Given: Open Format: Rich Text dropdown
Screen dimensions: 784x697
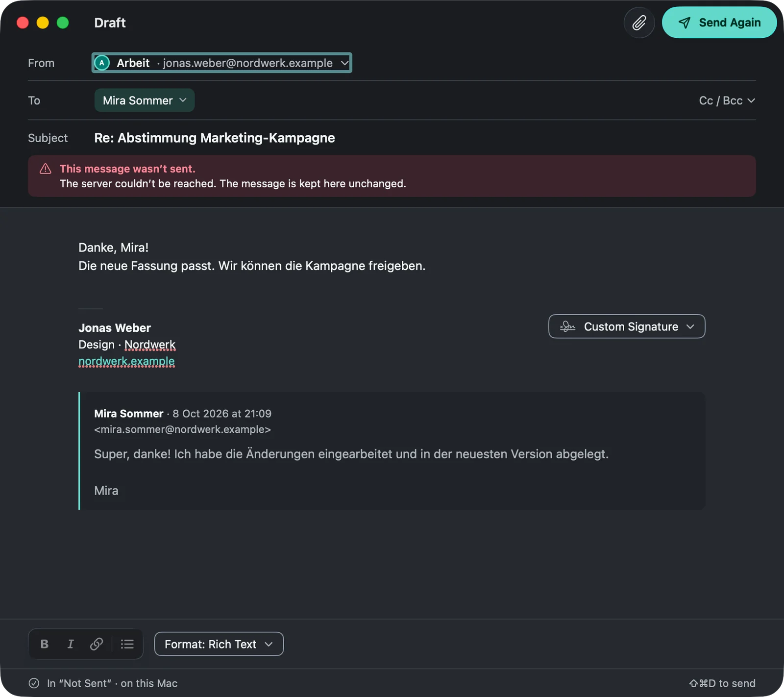Looking at the screenshot, I should pyautogui.click(x=219, y=644).
